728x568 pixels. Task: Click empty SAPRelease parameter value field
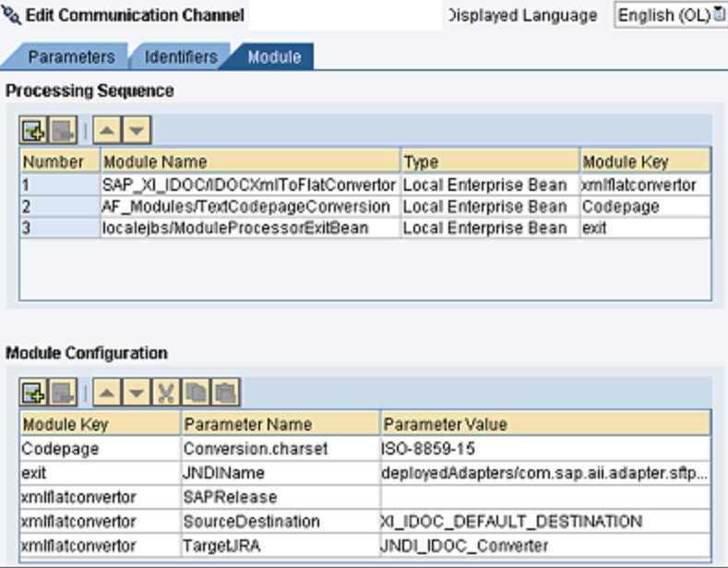click(545, 497)
